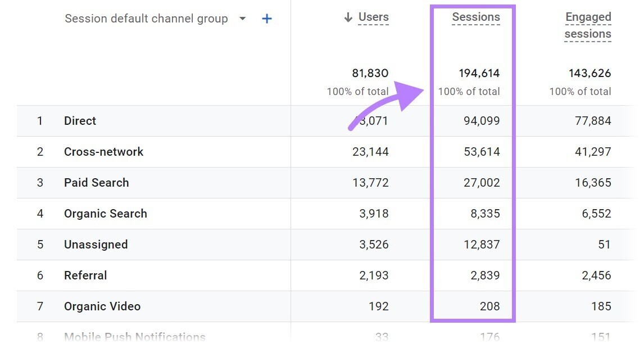Sort by Engaged sessions column header
644x348 pixels.
pos(588,25)
